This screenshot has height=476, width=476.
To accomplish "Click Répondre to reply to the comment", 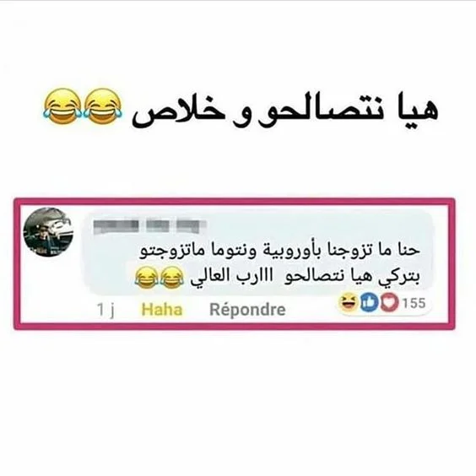I will point(247,310).
